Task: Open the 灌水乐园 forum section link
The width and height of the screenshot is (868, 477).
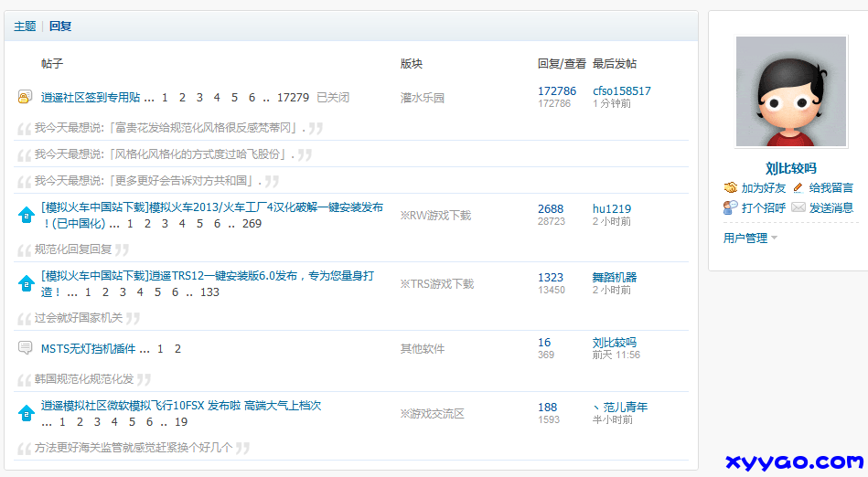Action: [422, 98]
